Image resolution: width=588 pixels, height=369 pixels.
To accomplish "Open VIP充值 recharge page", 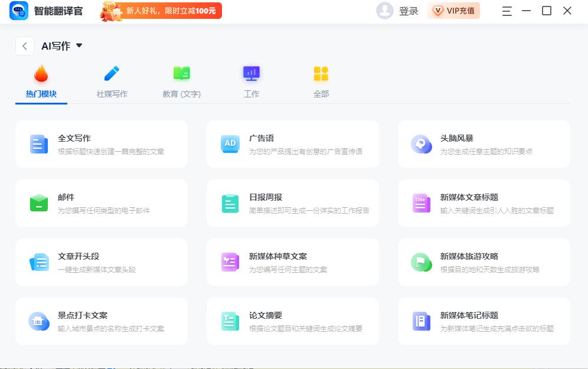I will click(453, 11).
